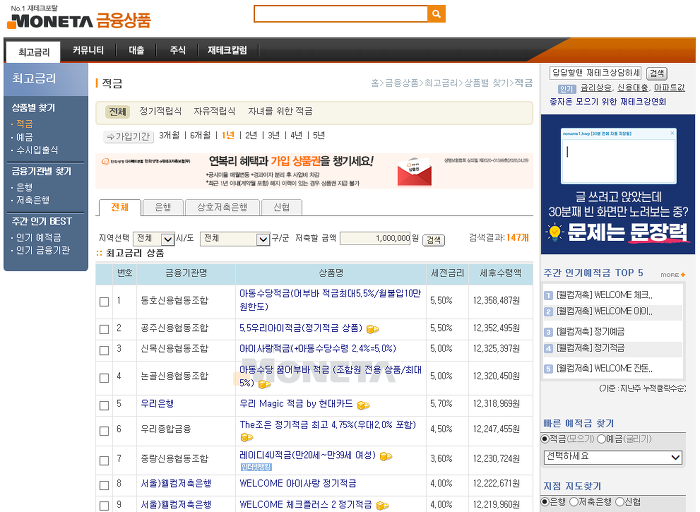
Task: Click the 검색 button in the 재테크 search box
Action: coord(657,73)
